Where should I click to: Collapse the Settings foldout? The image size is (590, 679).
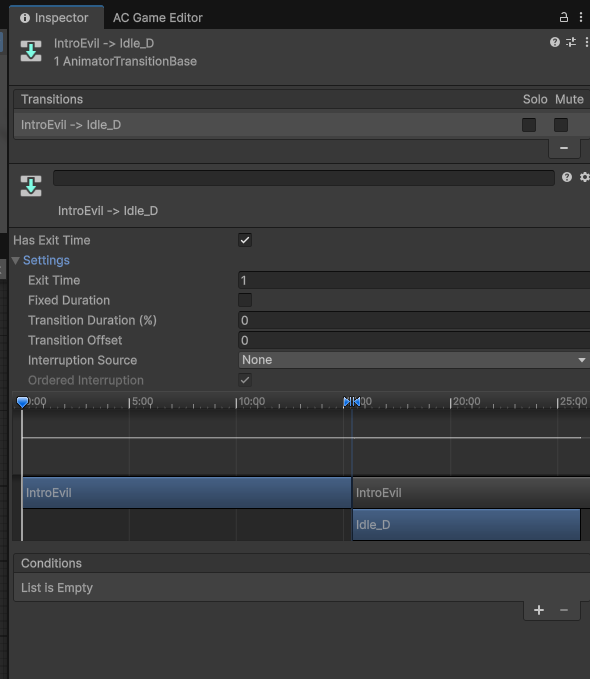(x=16, y=261)
